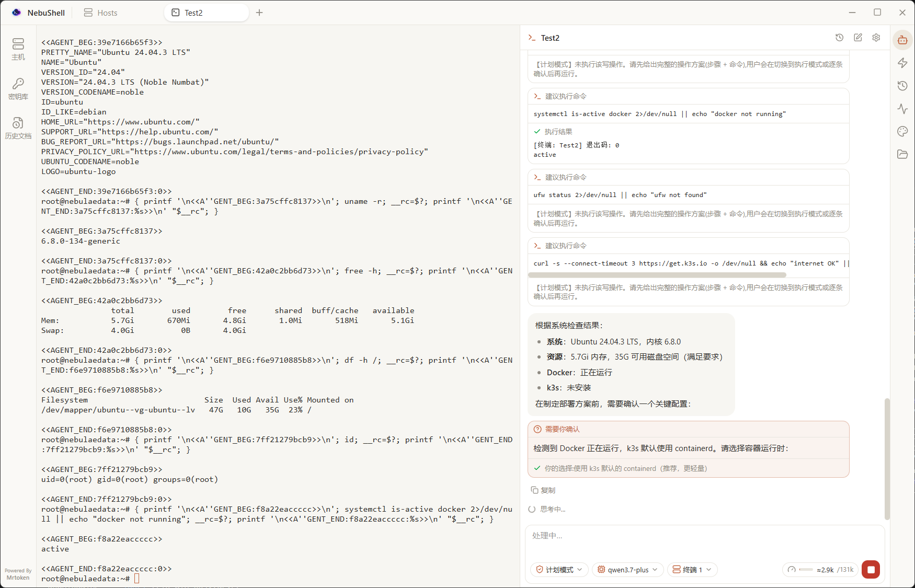Start new chat with edit icon
Image resolution: width=915 pixels, height=588 pixels.
(858, 38)
